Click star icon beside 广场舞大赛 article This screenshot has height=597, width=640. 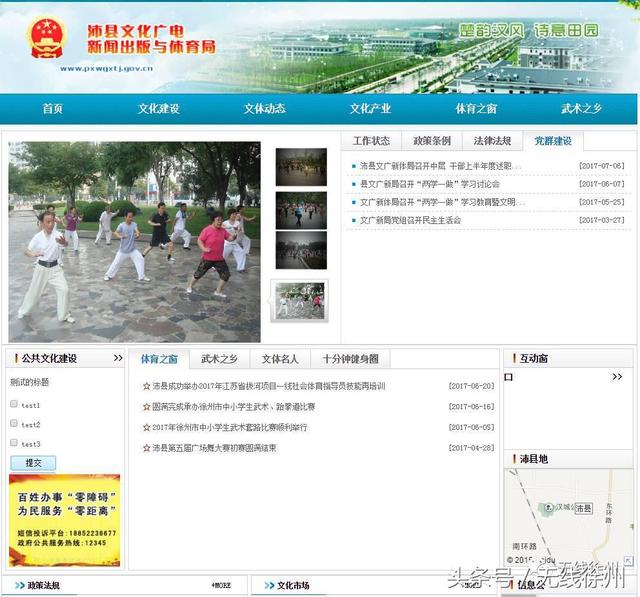(x=147, y=448)
